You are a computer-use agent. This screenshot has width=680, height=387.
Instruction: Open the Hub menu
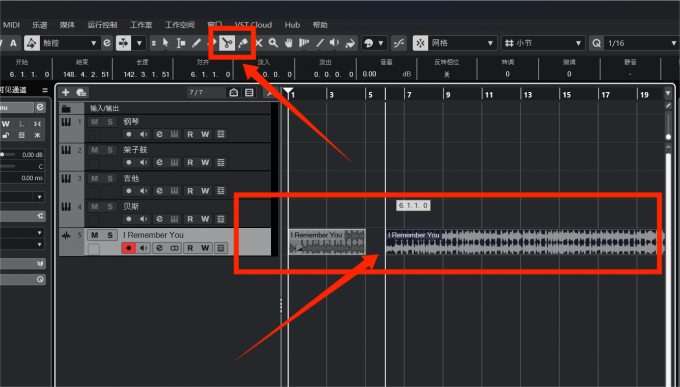pos(292,25)
